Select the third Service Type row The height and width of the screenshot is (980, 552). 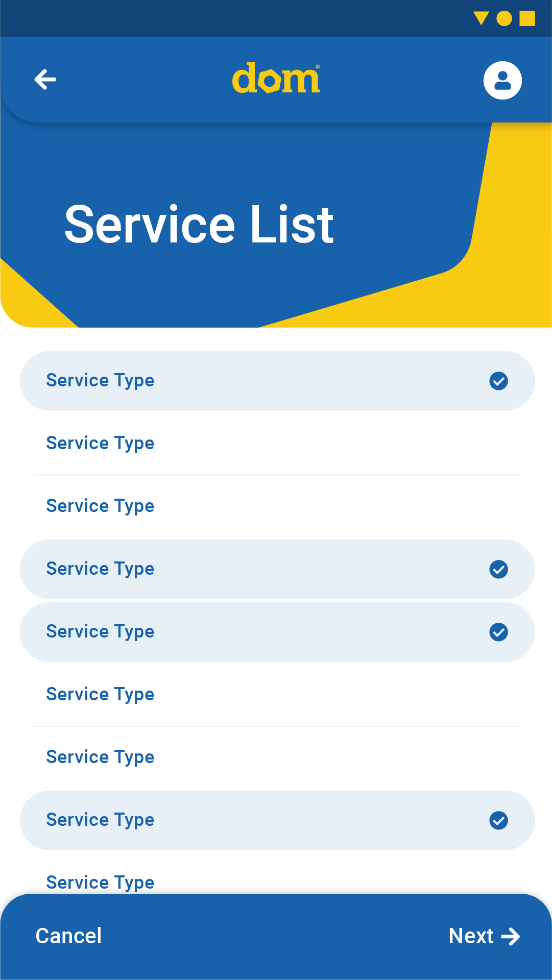pos(276,506)
